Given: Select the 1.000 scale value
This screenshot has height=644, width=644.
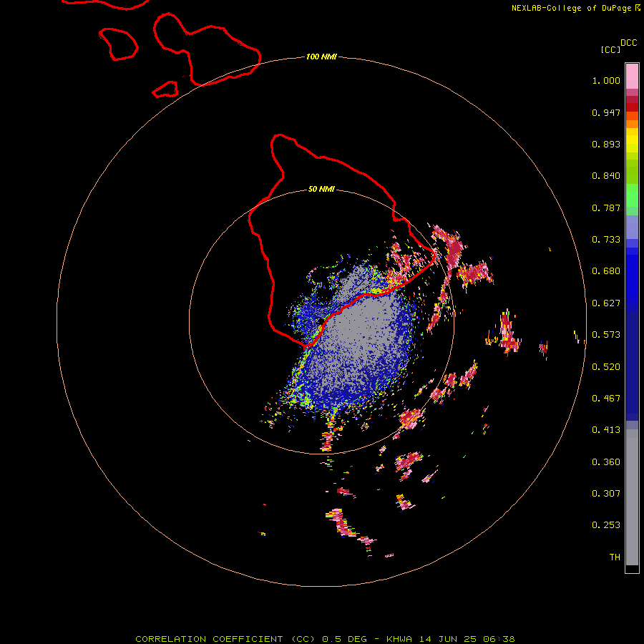Looking at the screenshot, I should [x=606, y=80].
